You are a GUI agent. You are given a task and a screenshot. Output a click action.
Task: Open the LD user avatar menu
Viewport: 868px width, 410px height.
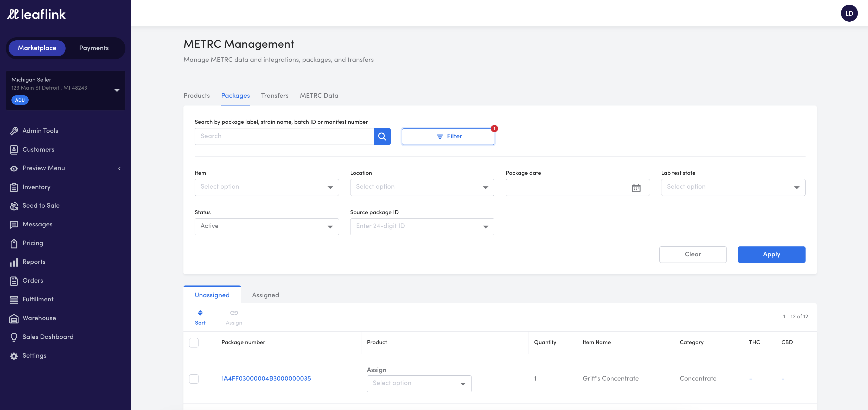(849, 14)
